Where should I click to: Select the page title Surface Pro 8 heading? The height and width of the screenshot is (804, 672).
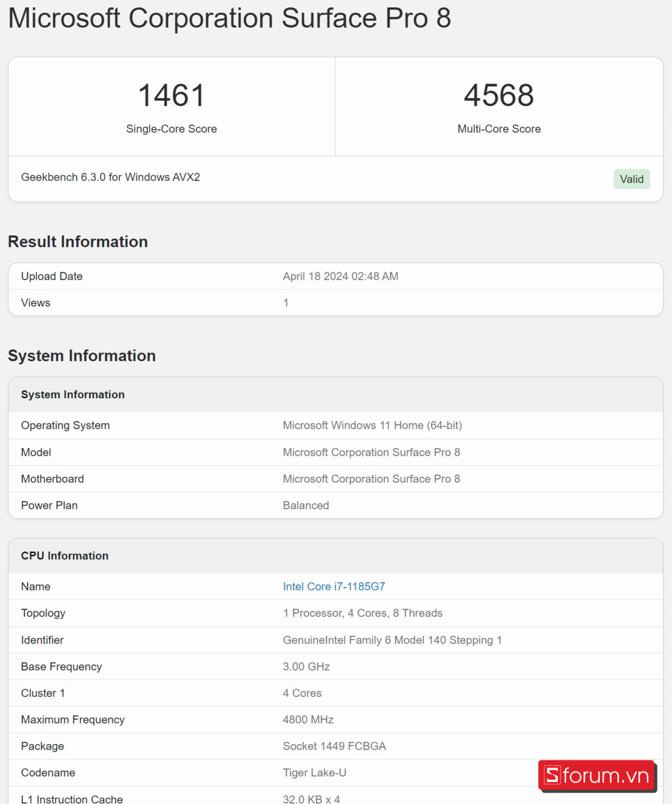click(230, 18)
